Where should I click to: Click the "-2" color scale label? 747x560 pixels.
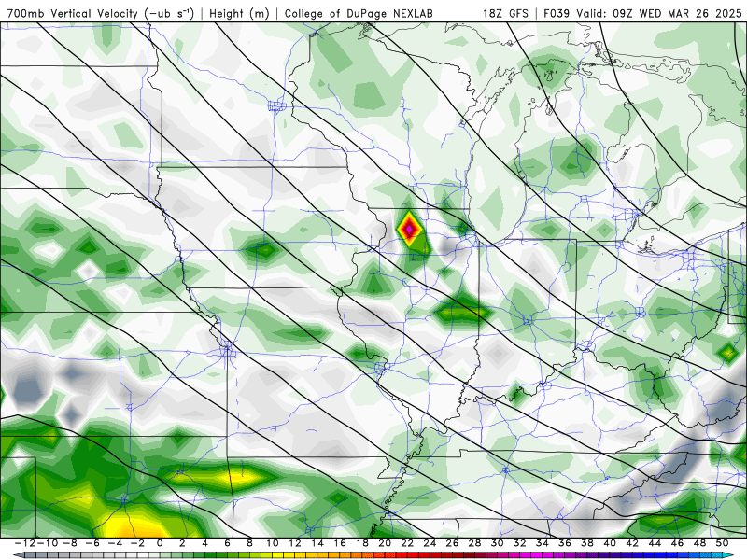[137, 543]
